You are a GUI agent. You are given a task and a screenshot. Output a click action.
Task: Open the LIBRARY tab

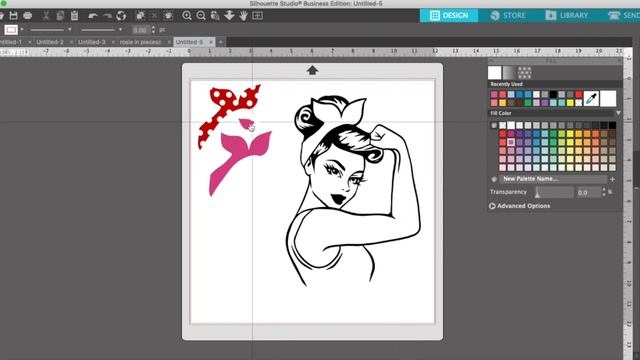pos(567,16)
